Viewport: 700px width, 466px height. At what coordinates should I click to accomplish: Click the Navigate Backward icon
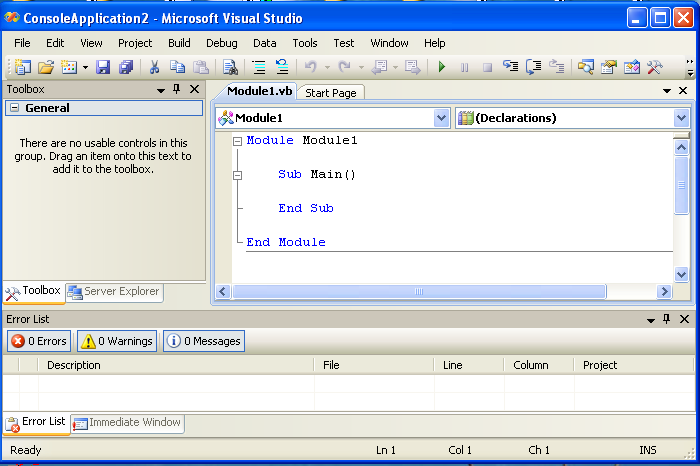(x=379, y=67)
